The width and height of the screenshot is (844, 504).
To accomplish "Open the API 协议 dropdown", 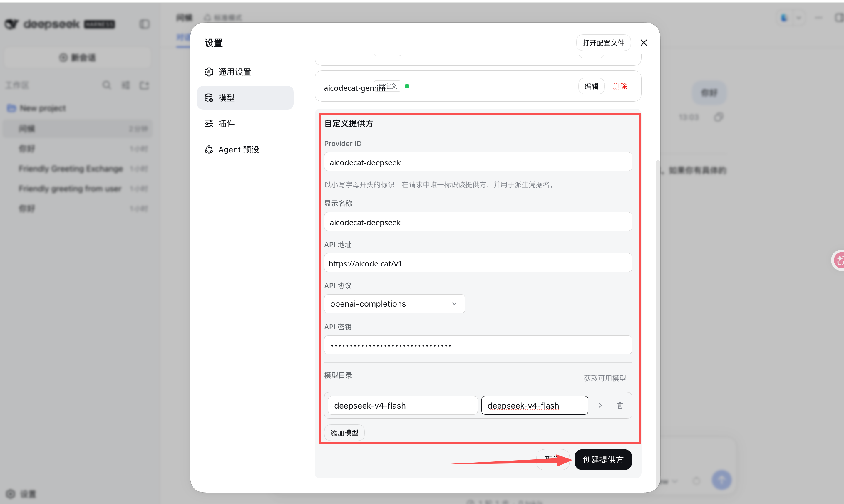I will [394, 304].
